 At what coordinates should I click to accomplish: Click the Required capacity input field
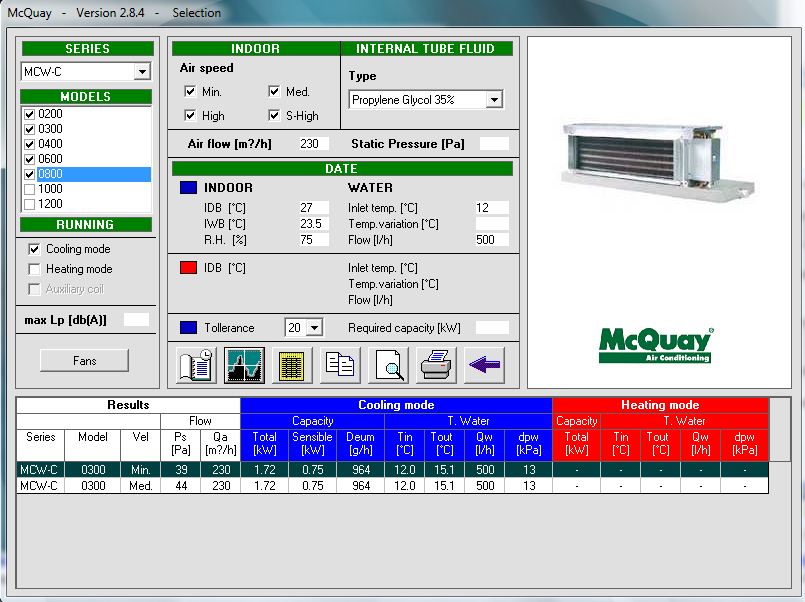click(x=492, y=328)
